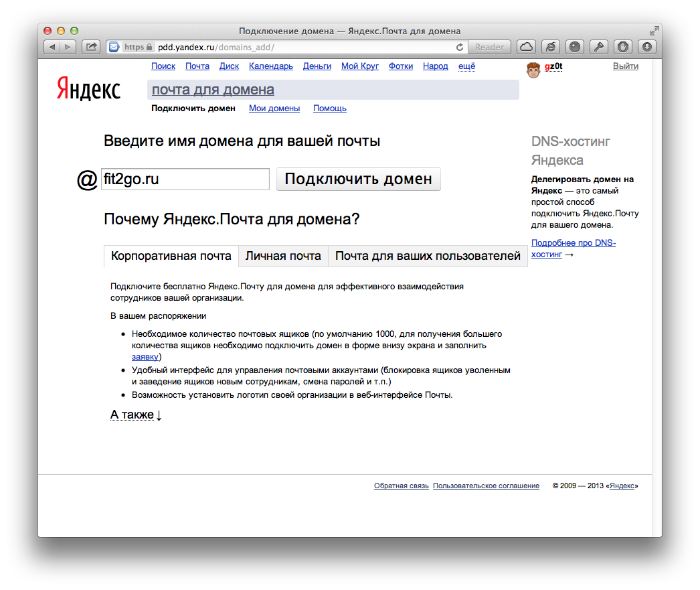
Task: Open the Народ link
Action: tap(435, 66)
